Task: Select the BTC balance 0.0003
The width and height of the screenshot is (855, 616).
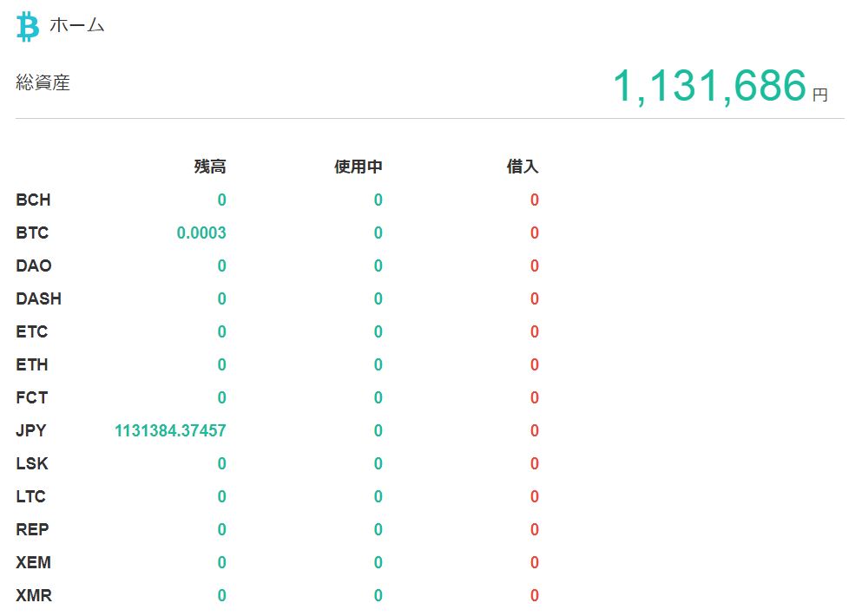Action: click(x=201, y=233)
